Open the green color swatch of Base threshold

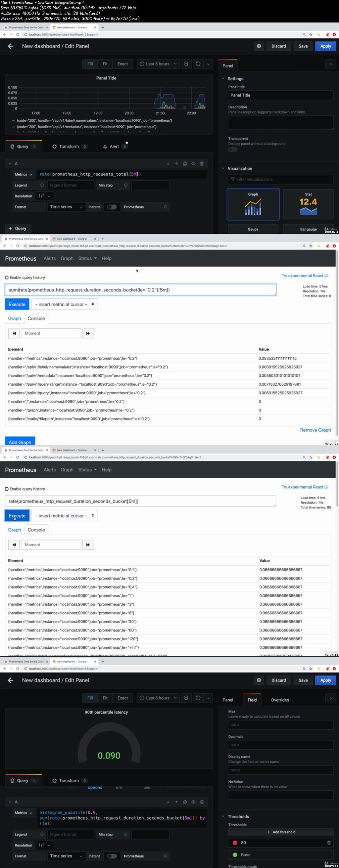coord(235,855)
